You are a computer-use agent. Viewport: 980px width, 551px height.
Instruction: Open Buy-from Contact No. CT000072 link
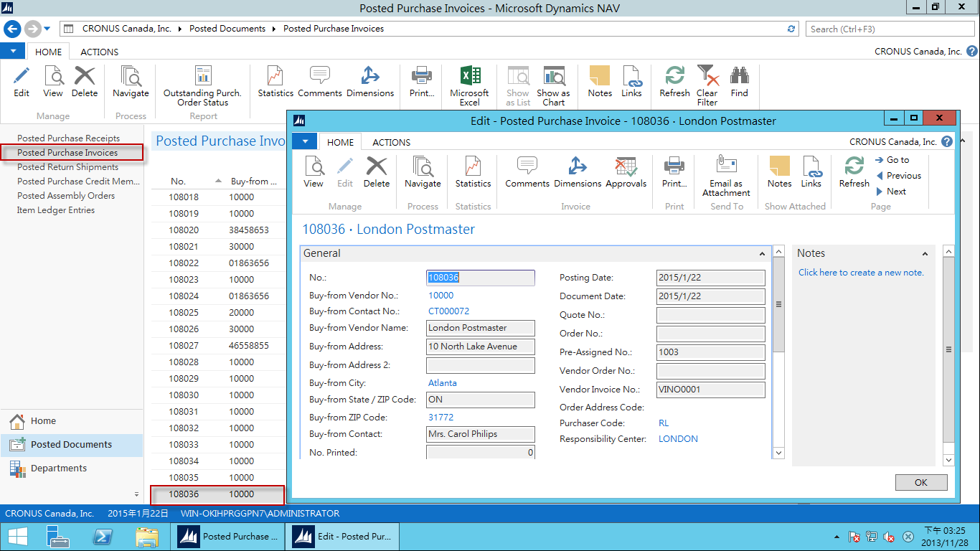(449, 311)
